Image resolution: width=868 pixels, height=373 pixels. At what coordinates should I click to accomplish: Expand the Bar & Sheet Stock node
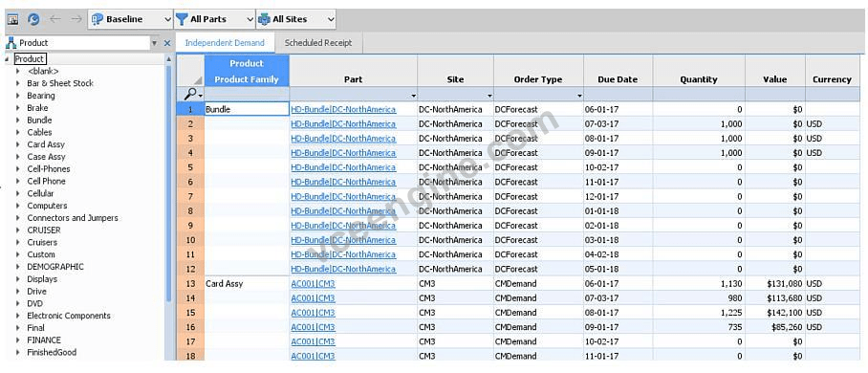pos(19,83)
